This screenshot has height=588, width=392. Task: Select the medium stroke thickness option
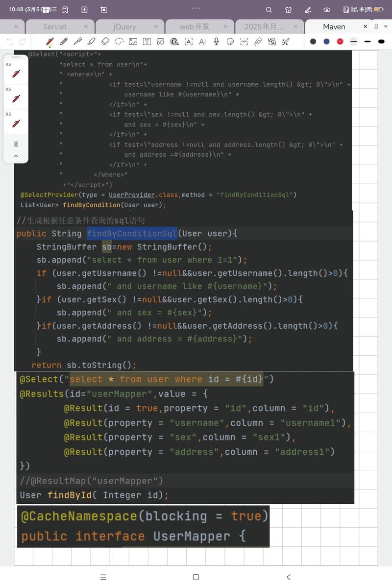point(367,42)
